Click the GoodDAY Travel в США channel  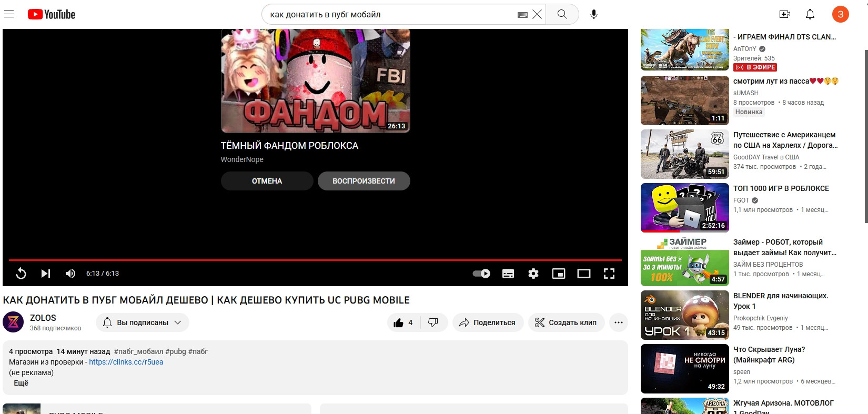click(x=766, y=157)
